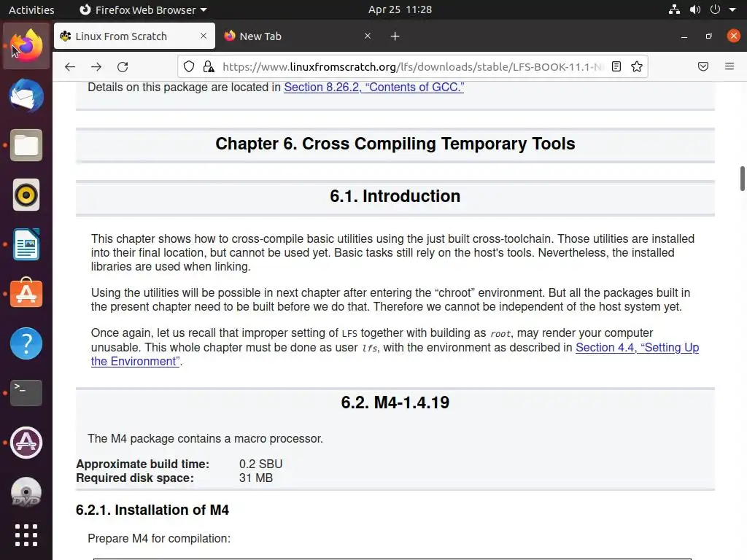Show applications grid

[26, 535]
